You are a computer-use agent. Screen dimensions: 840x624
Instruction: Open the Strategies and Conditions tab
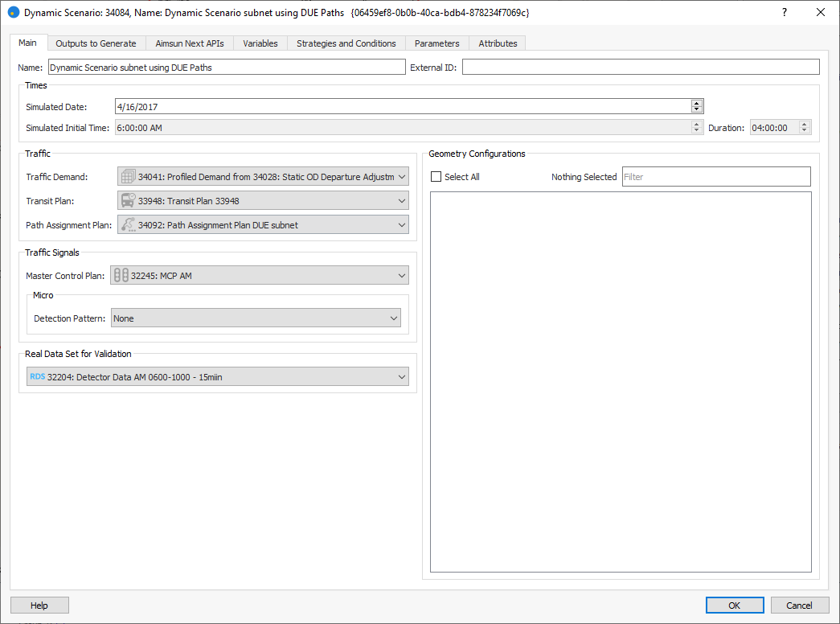pos(346,43)
